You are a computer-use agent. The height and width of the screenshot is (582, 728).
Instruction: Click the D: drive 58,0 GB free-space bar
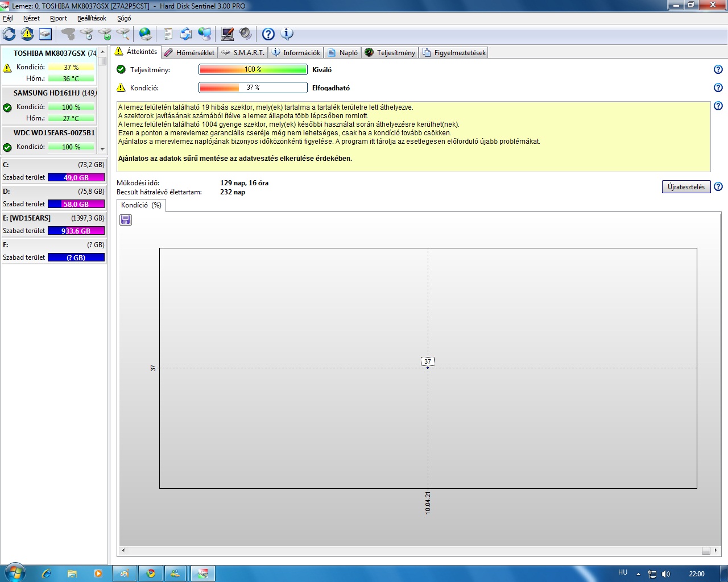coord(76,204)
